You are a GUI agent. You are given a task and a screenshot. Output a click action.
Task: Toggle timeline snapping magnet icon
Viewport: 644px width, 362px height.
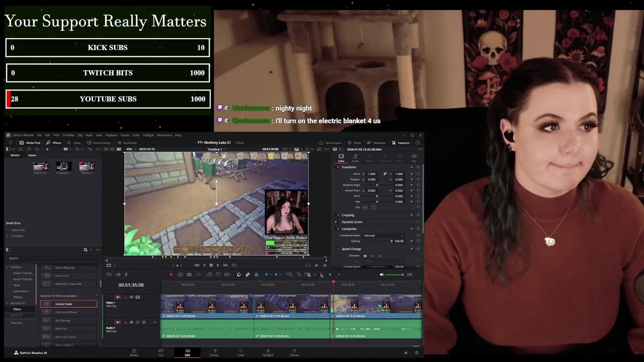click(238, 275)
